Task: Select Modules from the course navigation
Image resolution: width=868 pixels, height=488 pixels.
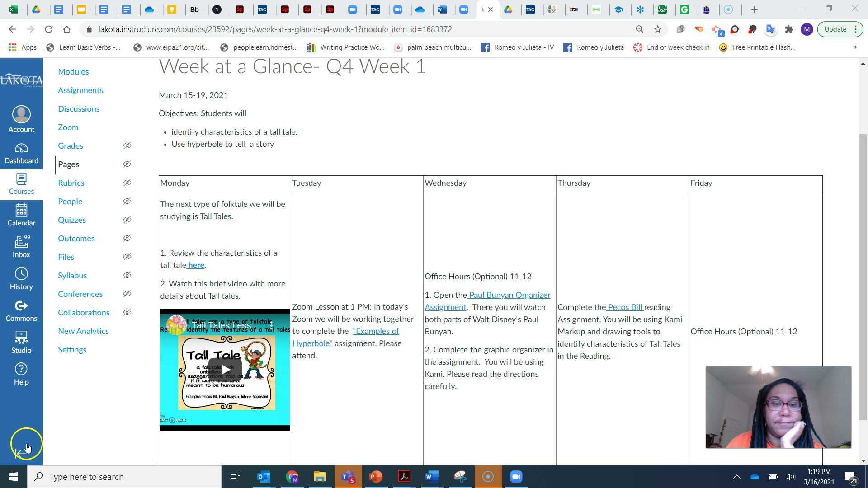Action: point(73,71)
